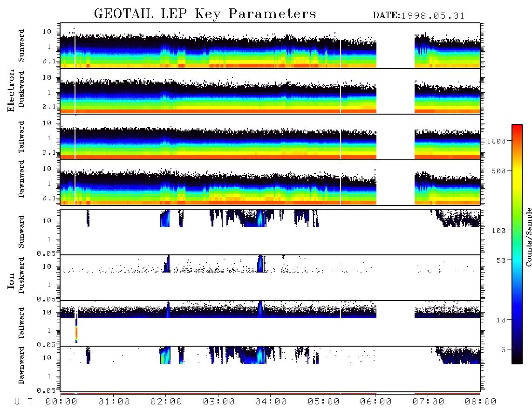Click the colorbar's 5 tick label
The height and width of the screenshot is (410, 532).
coord(504,350)
